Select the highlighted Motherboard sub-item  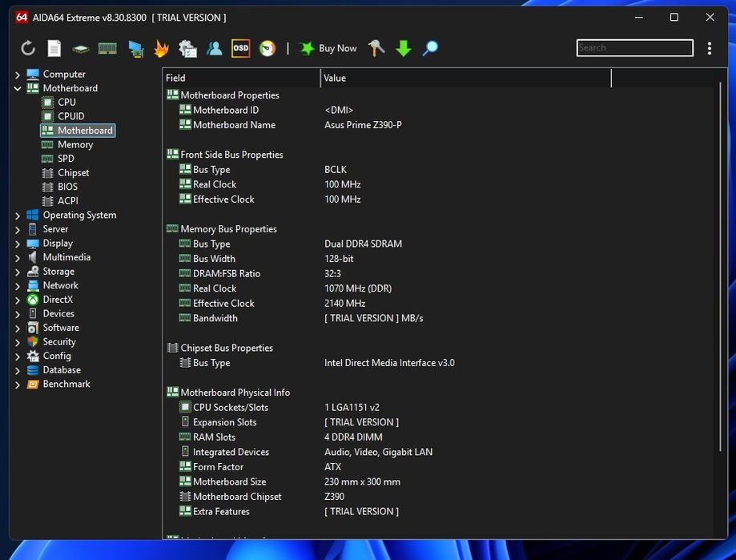(x=78, y=130)
